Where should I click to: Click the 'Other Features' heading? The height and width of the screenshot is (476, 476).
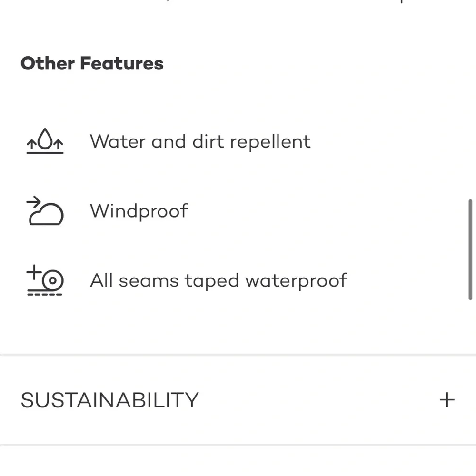(x=92, y=63)
